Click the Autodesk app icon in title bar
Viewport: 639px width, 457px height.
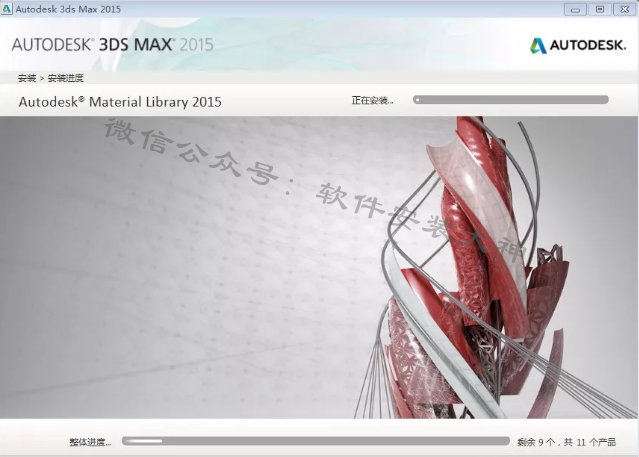pyautogui.click(x=7, y=9)
